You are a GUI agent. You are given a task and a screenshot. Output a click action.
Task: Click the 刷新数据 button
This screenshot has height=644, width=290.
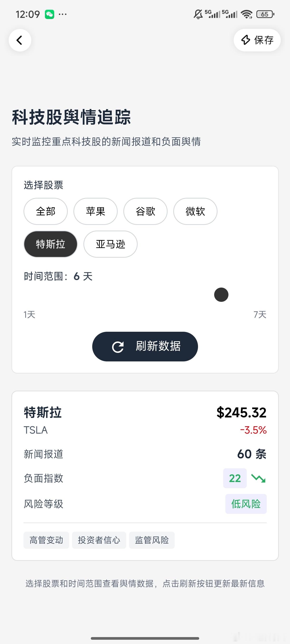(145, 346)
